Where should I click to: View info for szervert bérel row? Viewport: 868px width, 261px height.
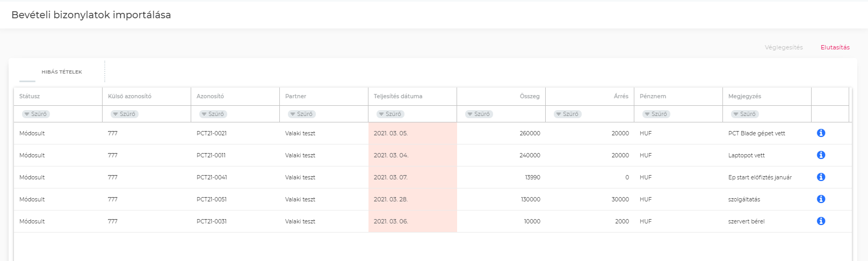click(821, 221)
